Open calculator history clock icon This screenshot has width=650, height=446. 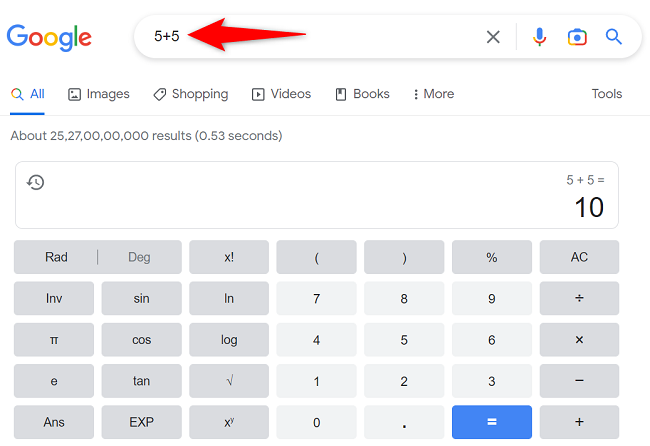pyautogui.click(x=35, y=182)
